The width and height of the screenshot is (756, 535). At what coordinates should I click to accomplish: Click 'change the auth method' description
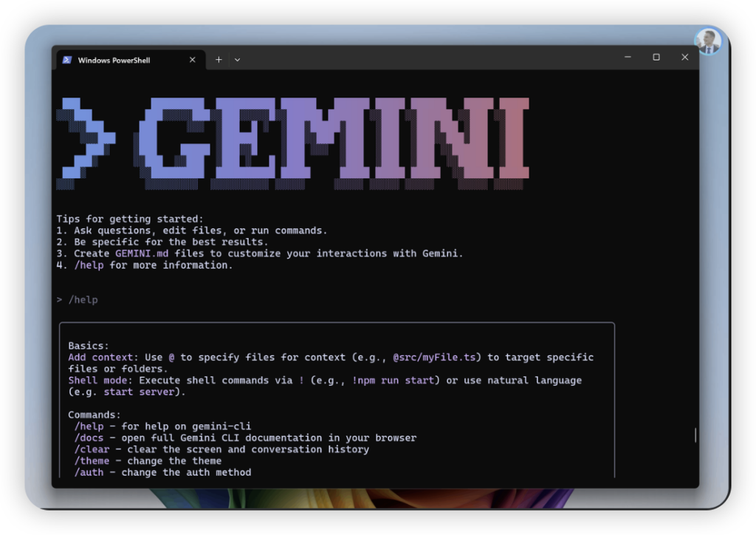(186, 472)
